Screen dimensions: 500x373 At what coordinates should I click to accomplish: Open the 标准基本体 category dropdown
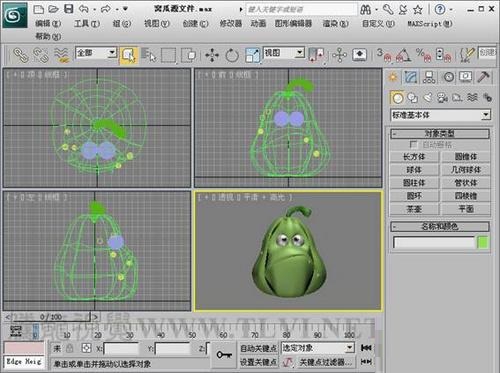[x=486, y=115]
